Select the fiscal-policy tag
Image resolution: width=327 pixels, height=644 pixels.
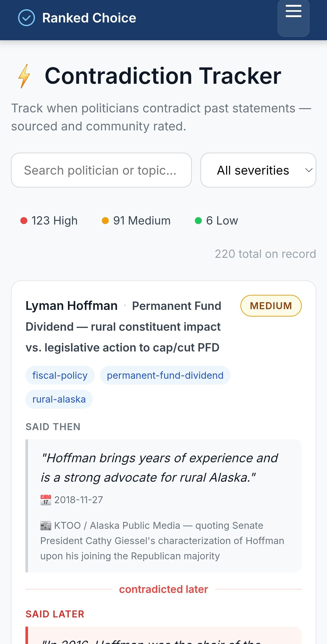[x=60, y=375]
